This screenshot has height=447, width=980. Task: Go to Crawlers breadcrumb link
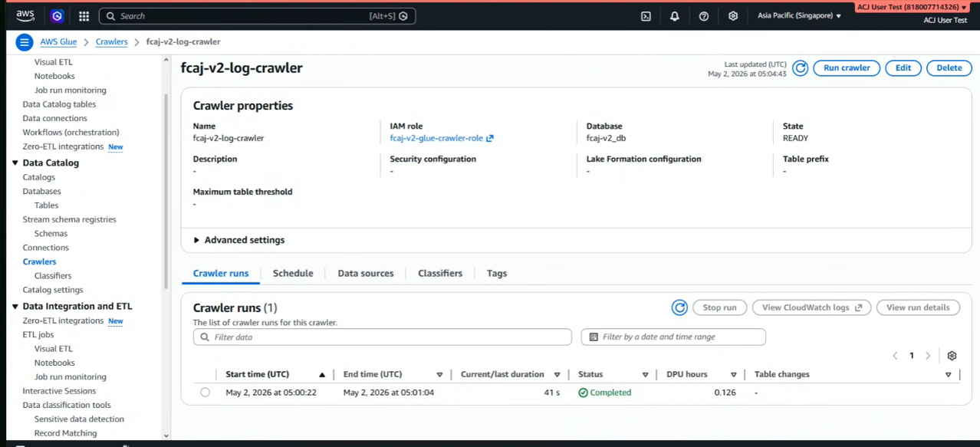click(x=112, y=42)
